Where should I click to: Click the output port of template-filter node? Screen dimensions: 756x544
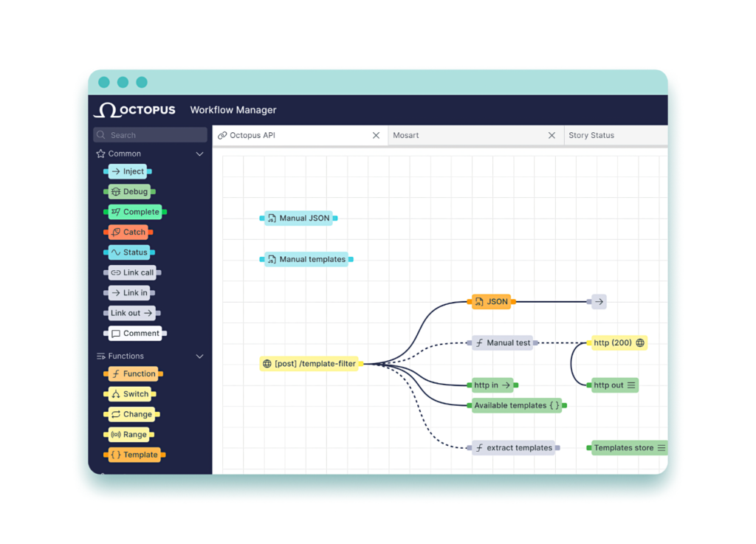(x=360, y=364)
